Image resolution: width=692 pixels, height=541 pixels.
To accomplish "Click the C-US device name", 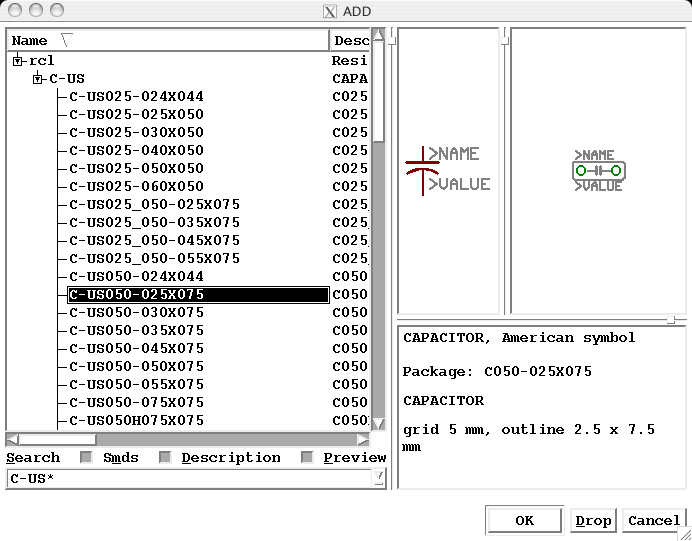I will pos(67,79).
